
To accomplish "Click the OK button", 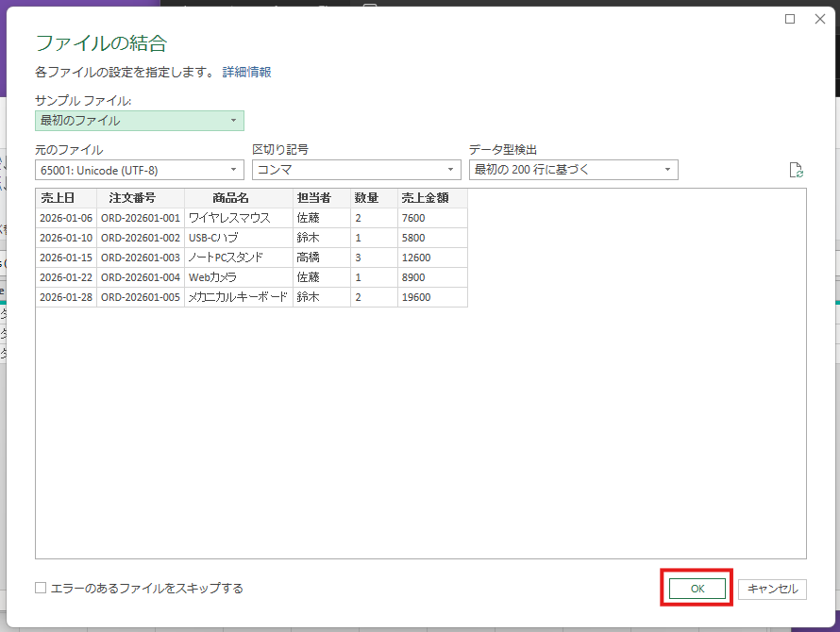I will point(697,589).
